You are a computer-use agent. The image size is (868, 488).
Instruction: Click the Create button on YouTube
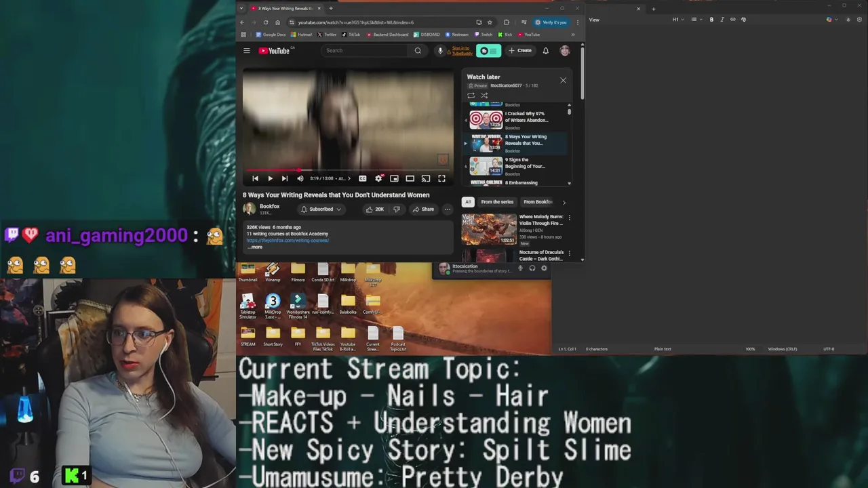click(520, 50)
